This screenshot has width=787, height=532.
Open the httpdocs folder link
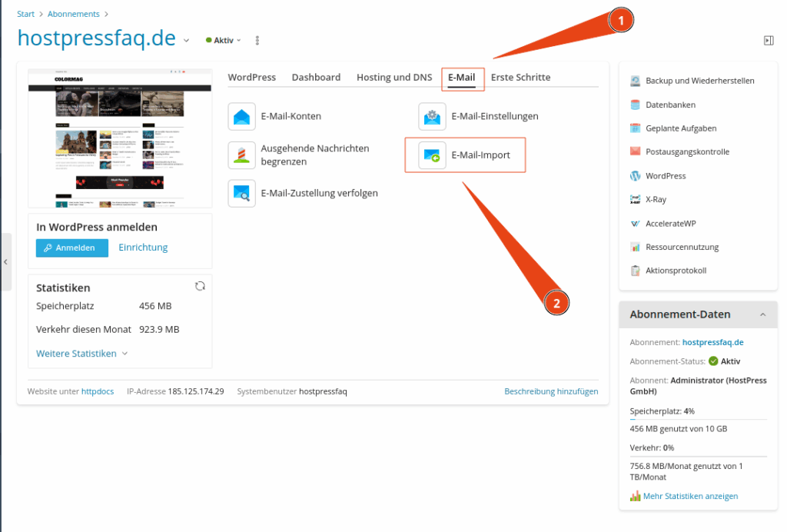98,391
